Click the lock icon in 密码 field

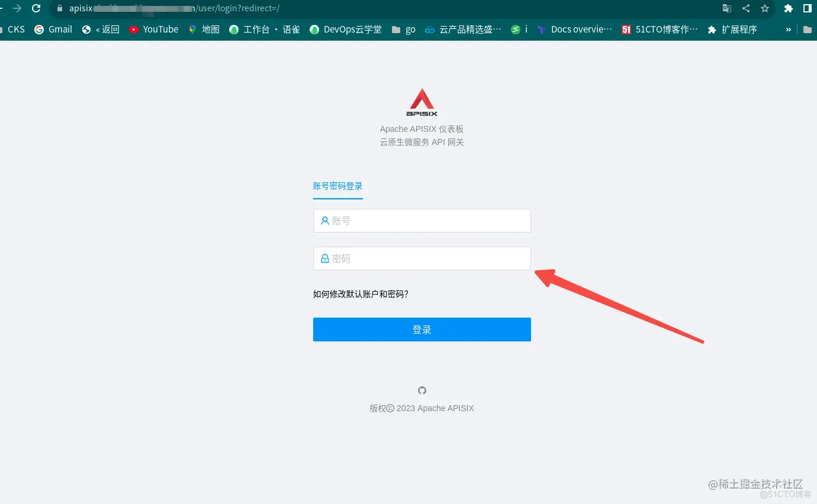[324, 259]
